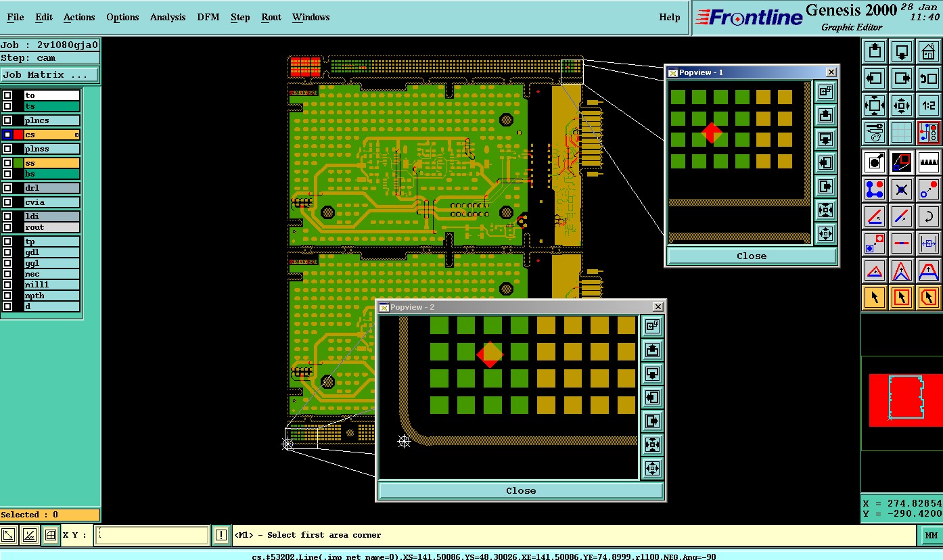
Task: Open the Analysis menu
Action: [x=168, y=17]
